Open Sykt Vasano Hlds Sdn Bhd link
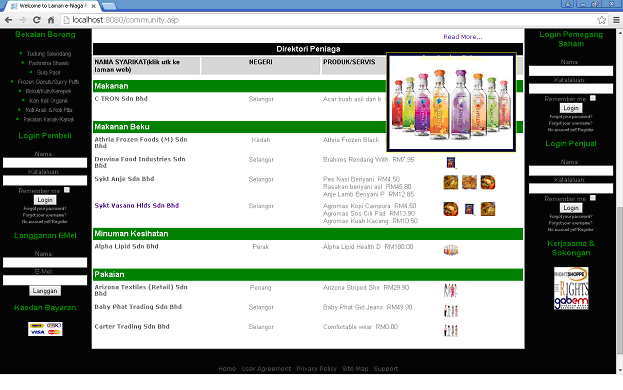Screen dimensions: 623x390 137,206
